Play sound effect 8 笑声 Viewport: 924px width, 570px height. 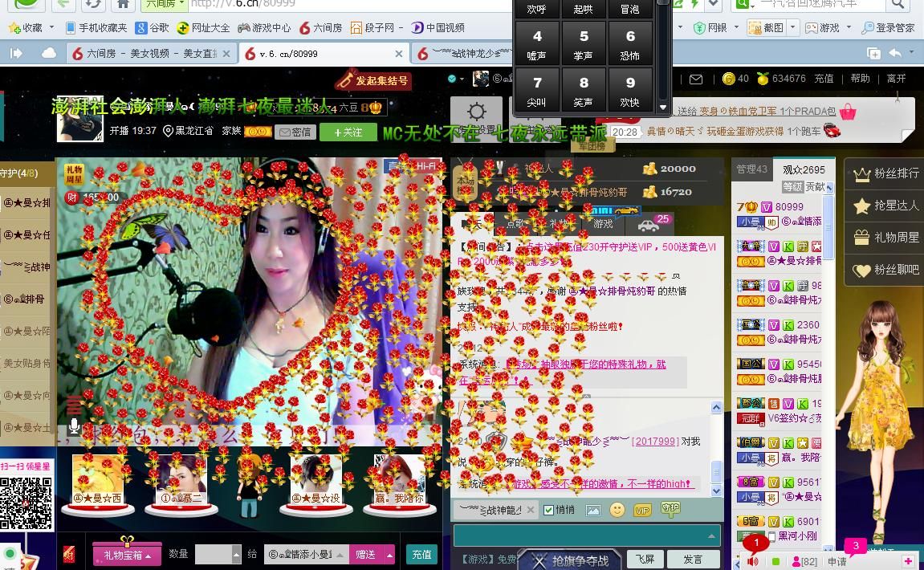[x=584, y=91]
